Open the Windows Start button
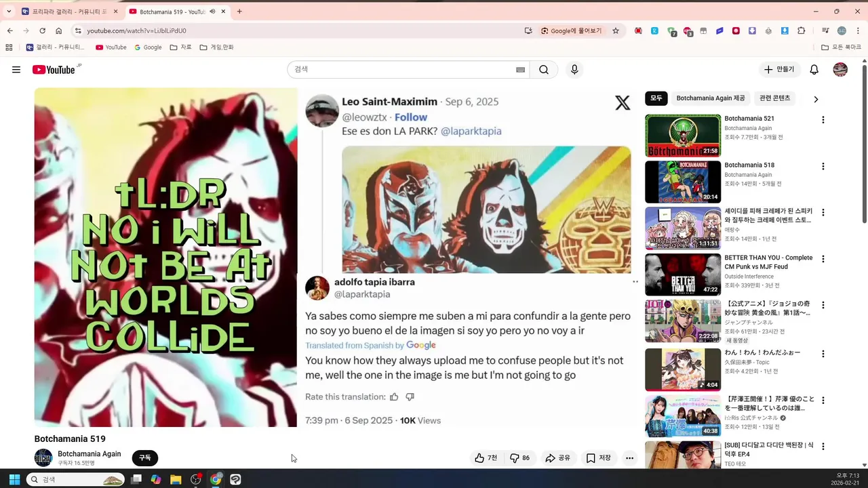Screen dimensions: 868x488 (14, 479)
